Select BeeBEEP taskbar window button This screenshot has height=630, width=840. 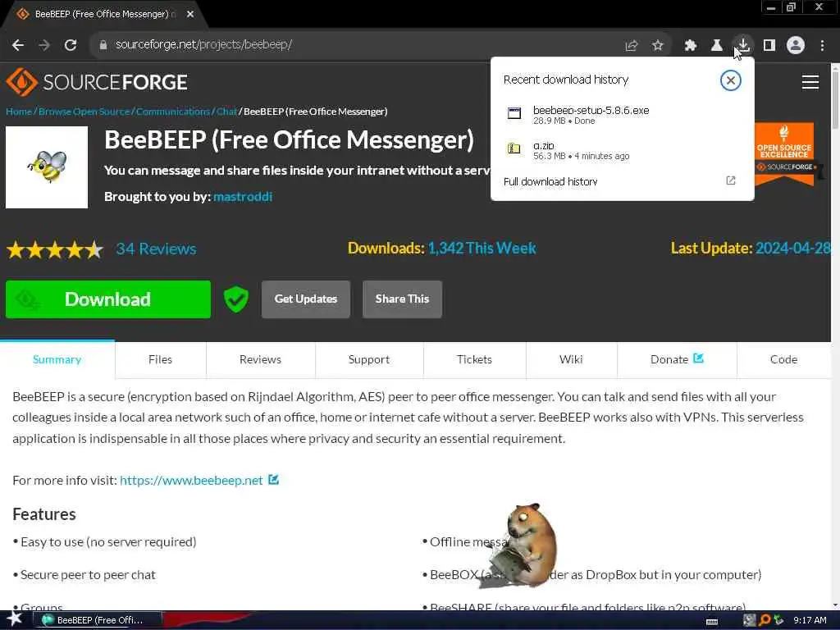98,620
